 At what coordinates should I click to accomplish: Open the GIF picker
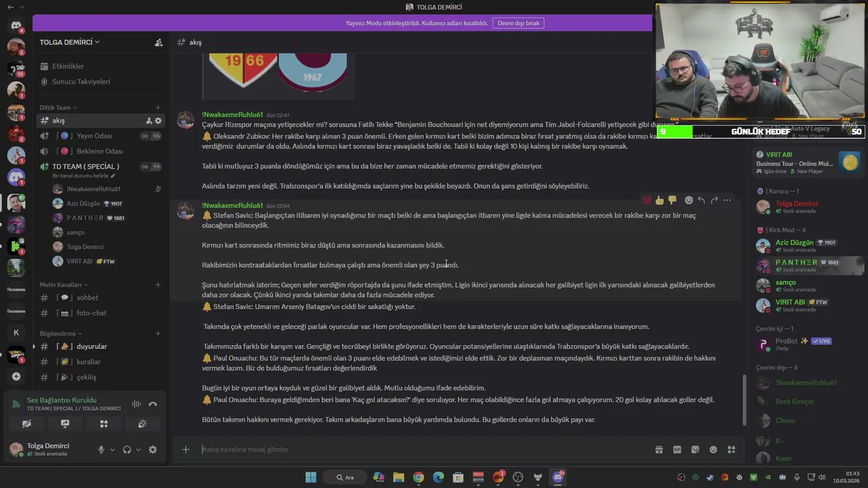677,449
